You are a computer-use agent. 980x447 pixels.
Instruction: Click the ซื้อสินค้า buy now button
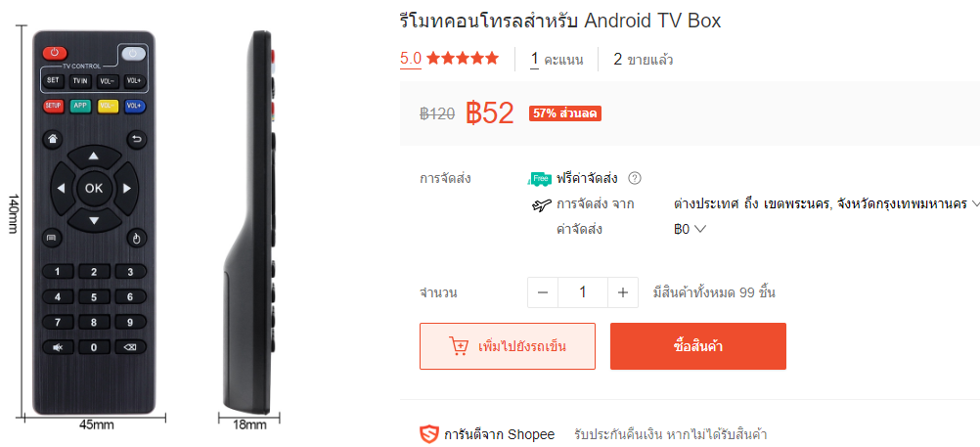click(698, 346)
